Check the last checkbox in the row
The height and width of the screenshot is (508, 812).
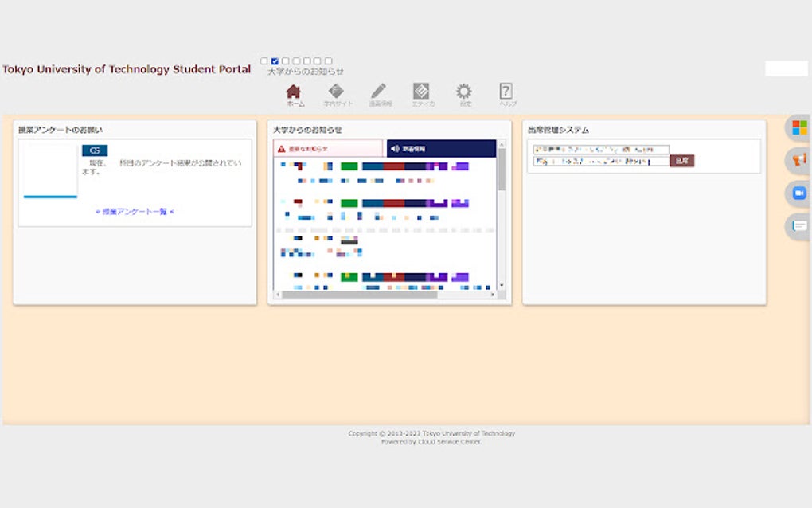click(x=328, y=60)
